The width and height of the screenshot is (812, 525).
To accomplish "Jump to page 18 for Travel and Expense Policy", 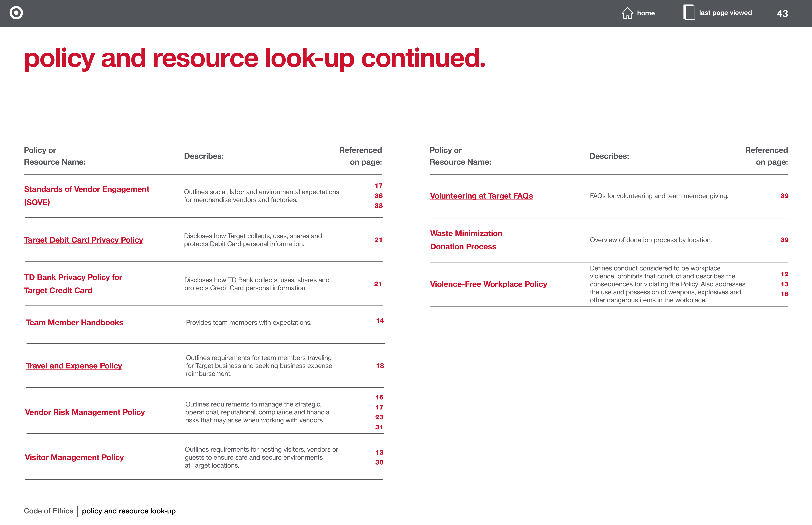I will coord(380,366).
